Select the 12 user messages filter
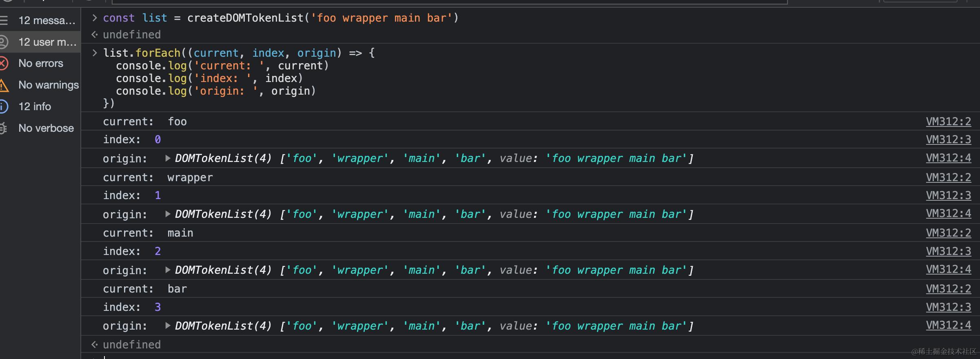Screen dimensions: 980x359 click(40, 42)
